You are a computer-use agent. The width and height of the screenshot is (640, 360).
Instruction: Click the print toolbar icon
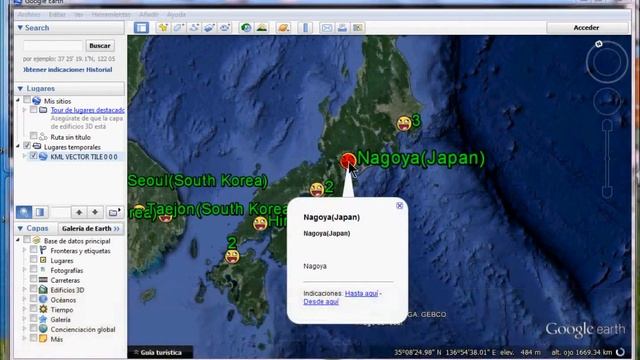(342, 28)
